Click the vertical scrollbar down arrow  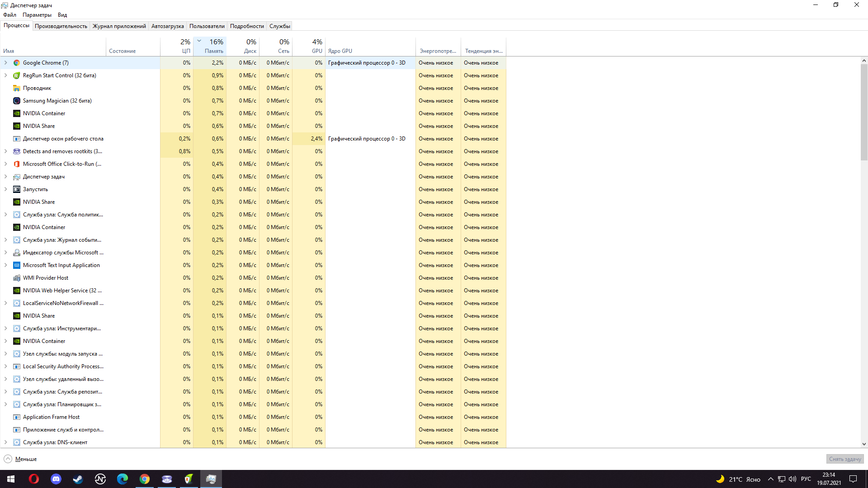(864, 444)
